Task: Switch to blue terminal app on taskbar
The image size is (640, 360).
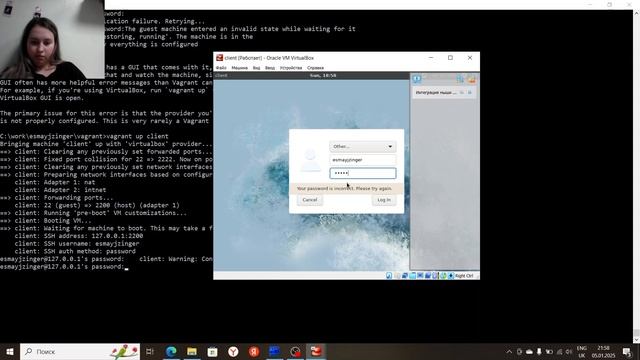Action: tap(275, 351)
